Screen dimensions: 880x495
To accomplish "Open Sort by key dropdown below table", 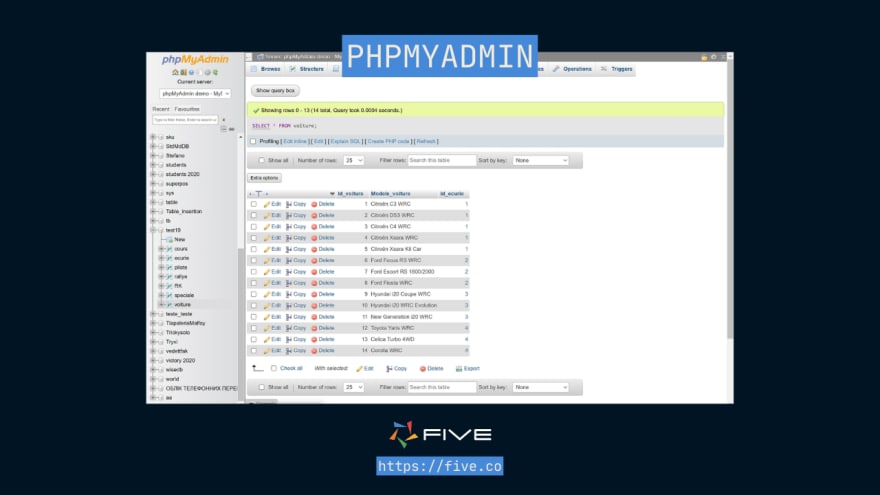I will [540, 387].
